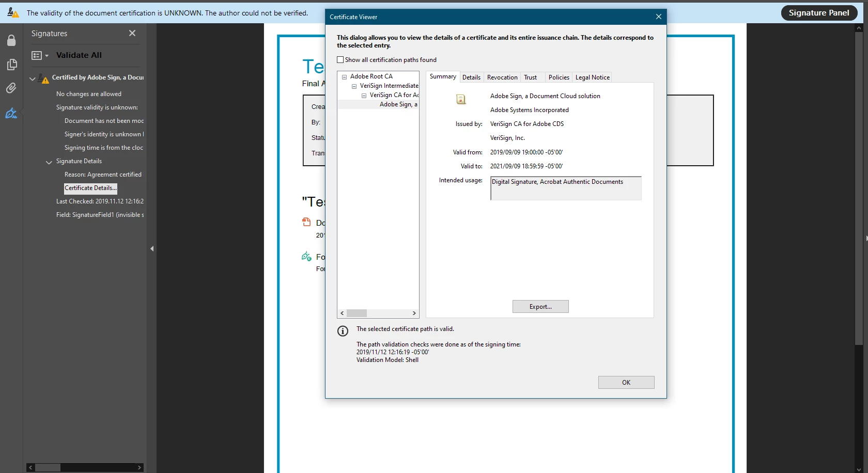Open the page thumbnails panel icon
Image resolution: width=868 pixels, height=473 pixels.
(11, 65)
